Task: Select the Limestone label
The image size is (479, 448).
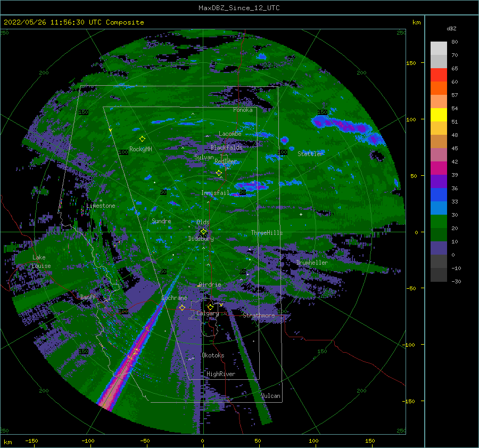Action: 101,206
